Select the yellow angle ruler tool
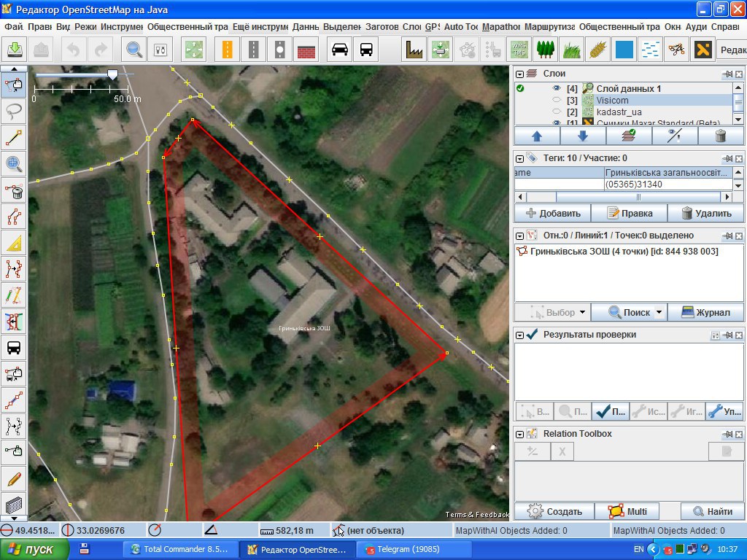Screen dimensions: 747x560 click(14, 243)
